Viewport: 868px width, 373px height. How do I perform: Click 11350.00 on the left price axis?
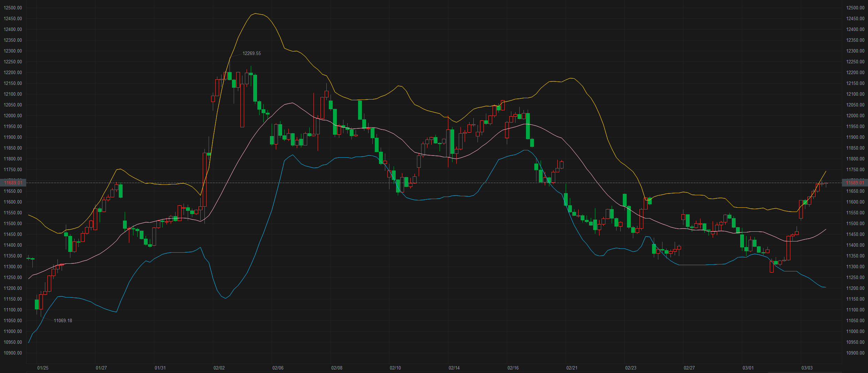13,256
